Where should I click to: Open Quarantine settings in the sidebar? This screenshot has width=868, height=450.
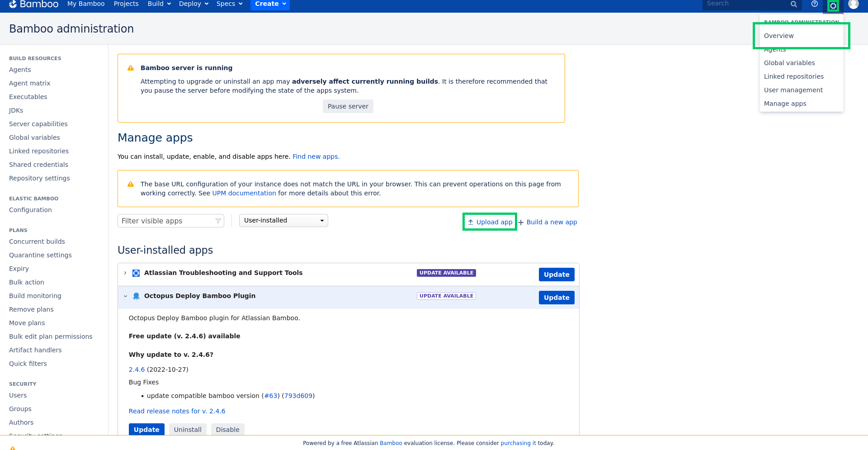coord(40,255)
